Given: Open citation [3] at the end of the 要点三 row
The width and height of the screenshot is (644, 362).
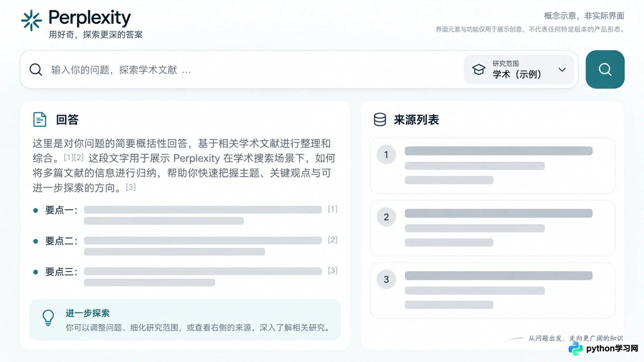Looking at the screenshot, I should (x=333, y=270).
